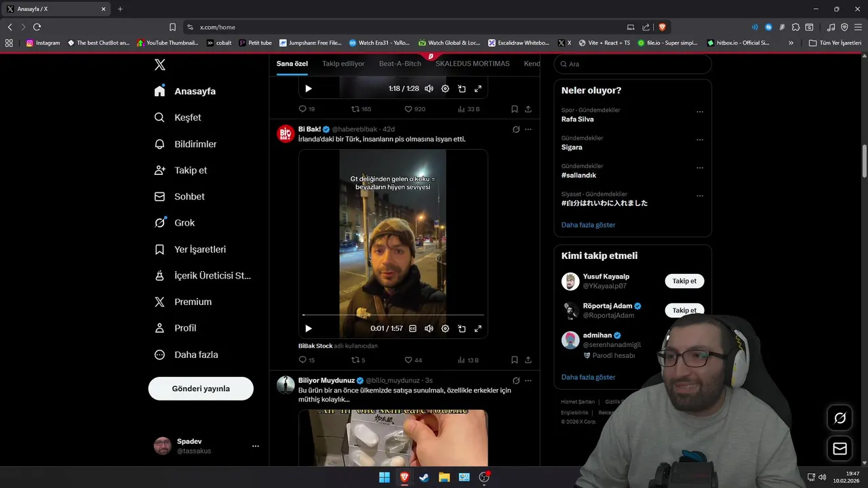Show more trends via Daha fazla göster
Image resolution: width=868 pixels, height=488 pixels.
pos(588,224)
